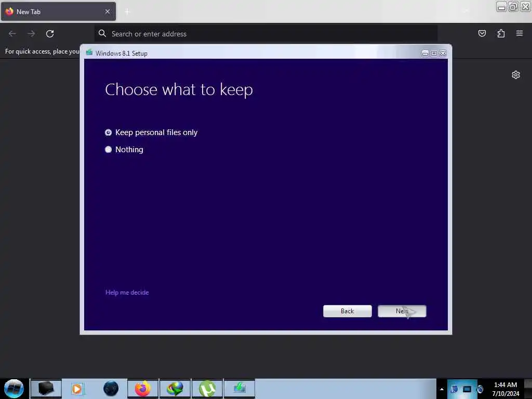Select the 'New Tab' browser tab
532x399 pixels.
coord(58,11)
